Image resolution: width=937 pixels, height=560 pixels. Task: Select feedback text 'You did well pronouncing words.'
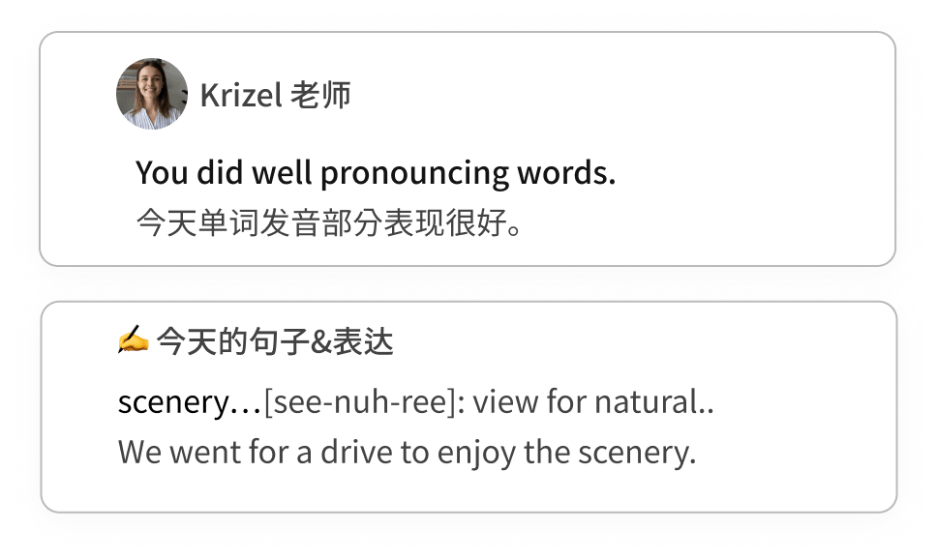click(x=376, y=173)
